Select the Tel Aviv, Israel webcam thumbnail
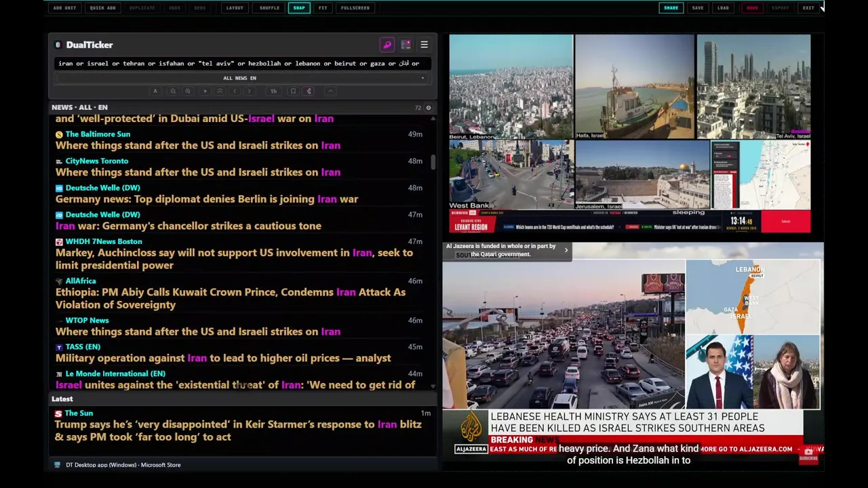Screen dimensions: 868x488 (753, 87)
